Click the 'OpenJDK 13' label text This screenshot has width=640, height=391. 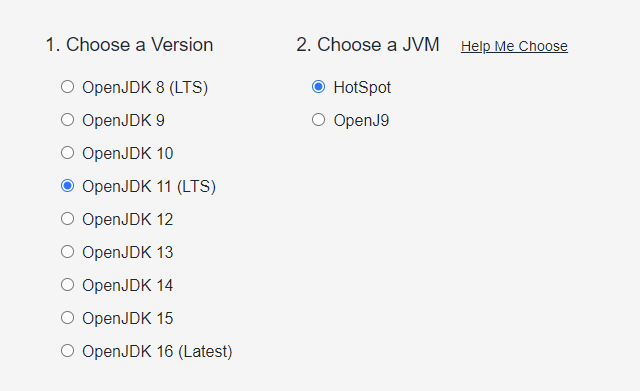coord(128,253)
